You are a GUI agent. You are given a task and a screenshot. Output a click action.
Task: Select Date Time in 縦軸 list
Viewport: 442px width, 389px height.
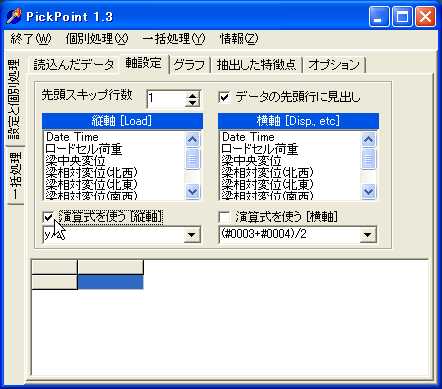pos(72,137)
